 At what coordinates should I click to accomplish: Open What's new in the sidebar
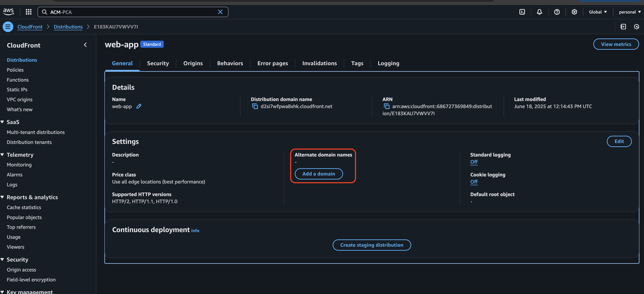[x=19, y=109]
